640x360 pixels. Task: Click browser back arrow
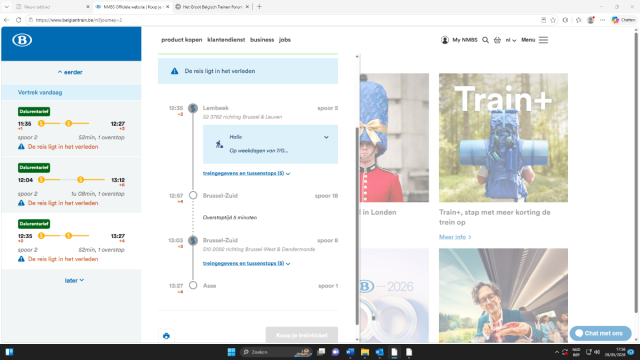[x=7, y=20]
